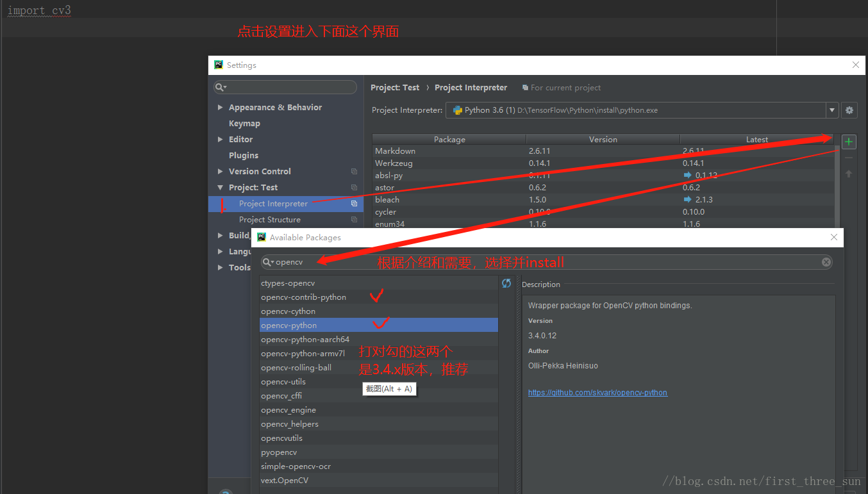The image size is (868, 494).
Task: Select the absl-py installed package row
Action: tap(603, 176)
